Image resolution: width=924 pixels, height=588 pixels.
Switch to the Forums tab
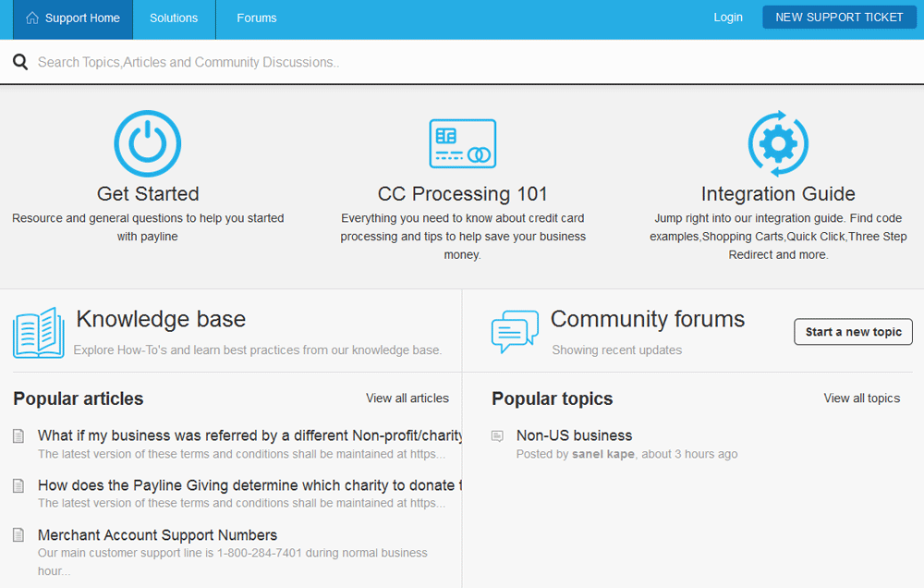pyautogui.click(x=256, y=19)
